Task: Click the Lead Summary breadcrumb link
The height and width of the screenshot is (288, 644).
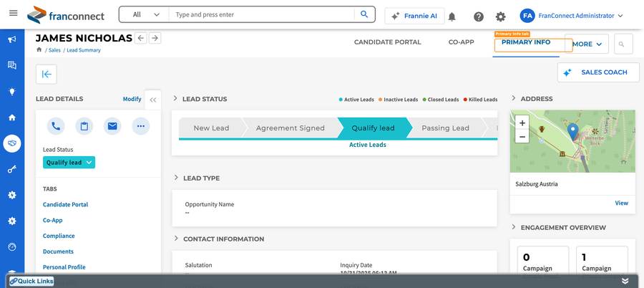Action: (84, 50)
